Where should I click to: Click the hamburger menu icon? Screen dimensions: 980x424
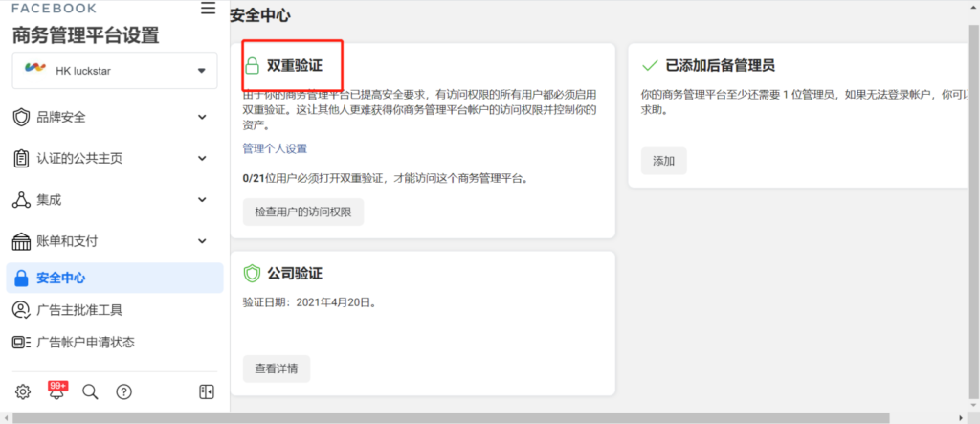point(208,9)
